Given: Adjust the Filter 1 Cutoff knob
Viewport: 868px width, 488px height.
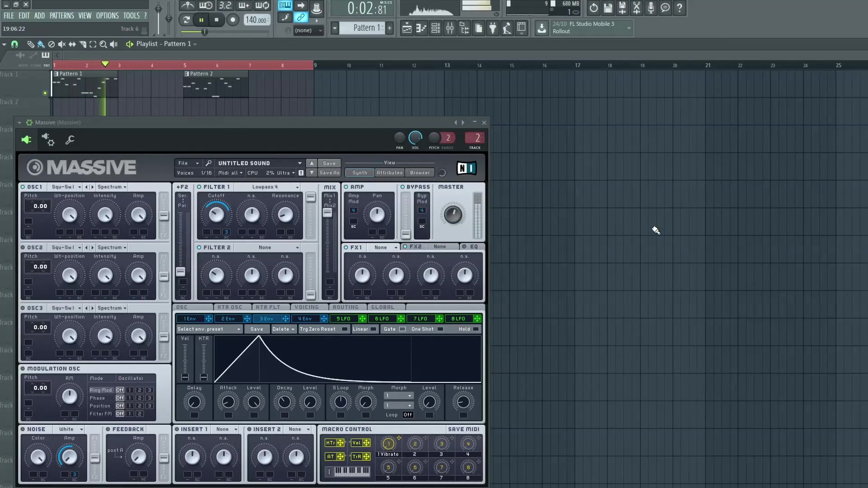Looking at the screenshot, I should (216, 215).
